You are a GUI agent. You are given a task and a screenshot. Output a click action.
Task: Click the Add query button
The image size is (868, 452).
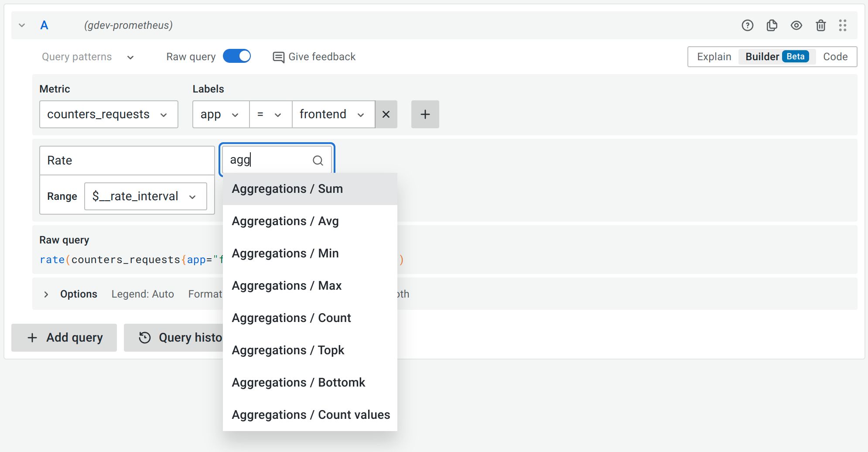[x=64, y=338]
